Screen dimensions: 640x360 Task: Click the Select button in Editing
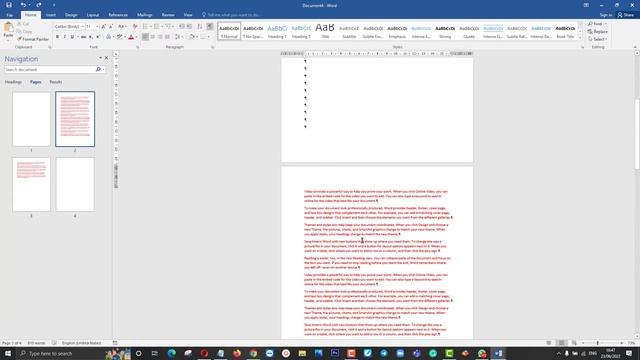coord(598,39)
